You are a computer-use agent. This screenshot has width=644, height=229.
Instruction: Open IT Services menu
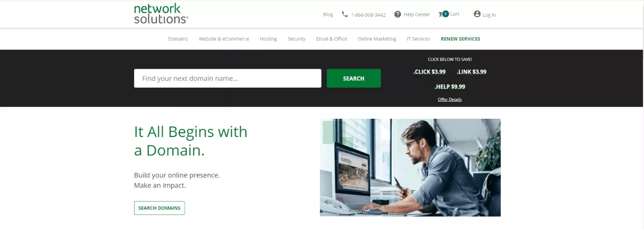pyautogui.click(x=419, y=39)
